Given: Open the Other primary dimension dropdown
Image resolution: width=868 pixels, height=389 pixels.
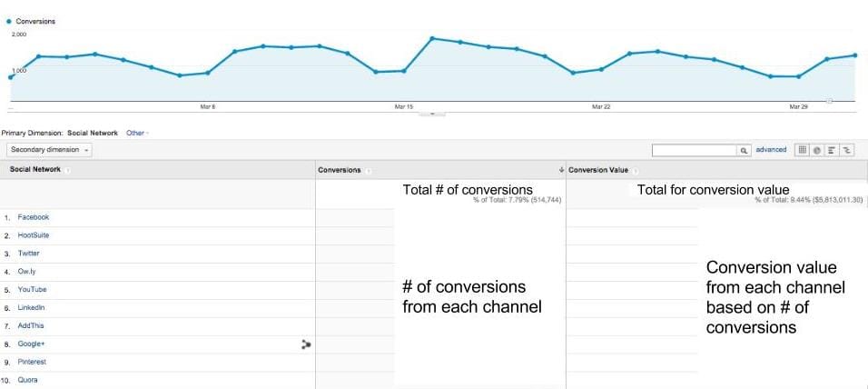Looking at the screenshot, I should (x=137, y=133).
